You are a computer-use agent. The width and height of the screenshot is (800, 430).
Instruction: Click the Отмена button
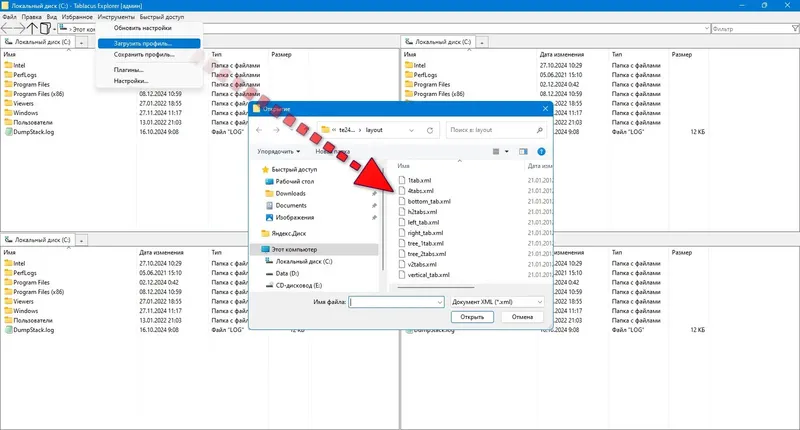tap(522, 317)
